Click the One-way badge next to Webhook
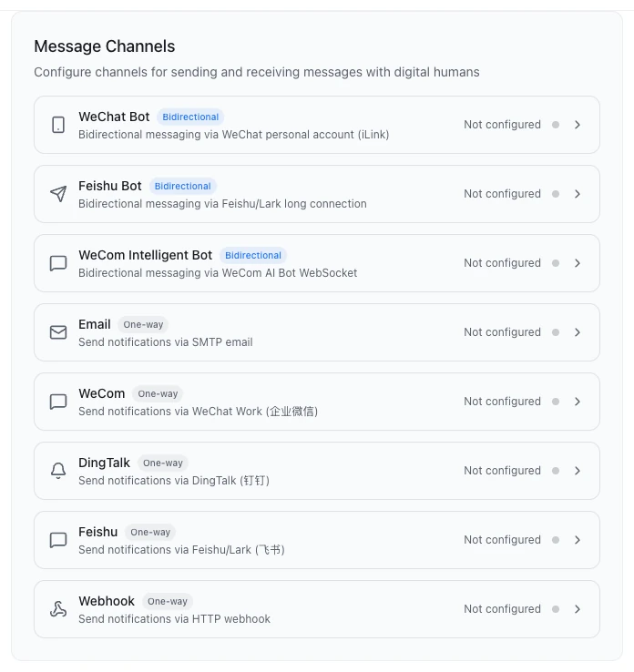The height and width of the screenshot is (672, 634). (x=168, y=601)
